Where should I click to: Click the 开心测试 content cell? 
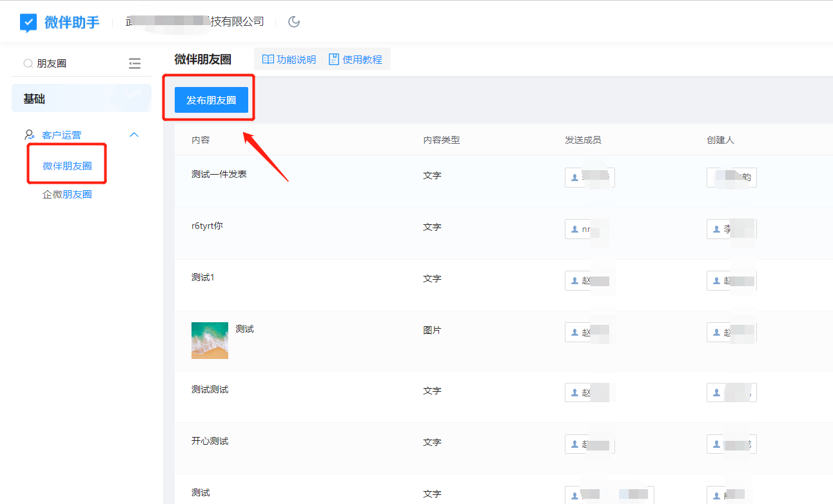210,441
